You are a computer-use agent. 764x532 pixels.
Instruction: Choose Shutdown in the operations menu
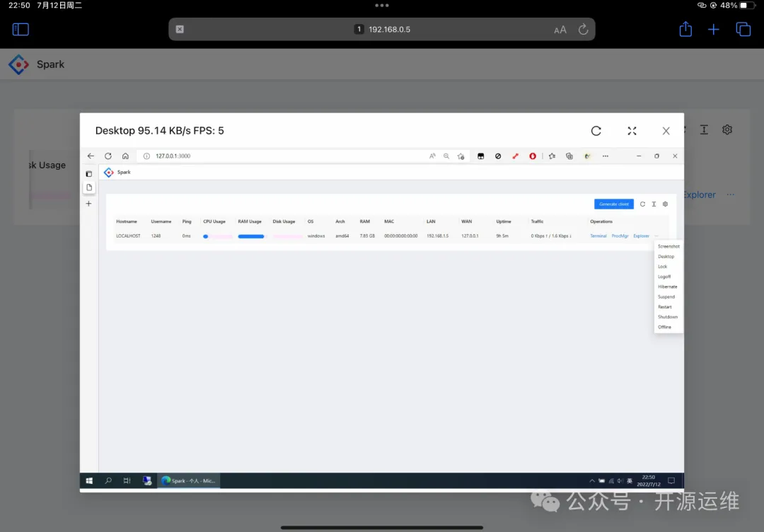click(667, 317)
